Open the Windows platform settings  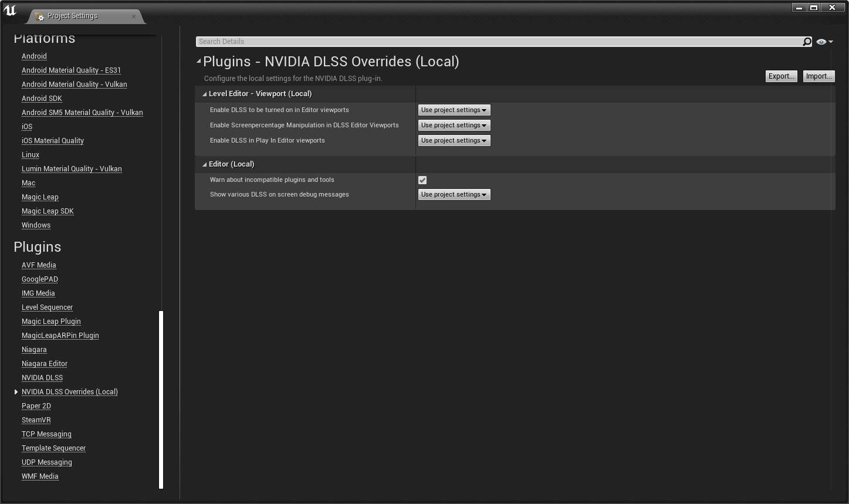tap(36, 225)
